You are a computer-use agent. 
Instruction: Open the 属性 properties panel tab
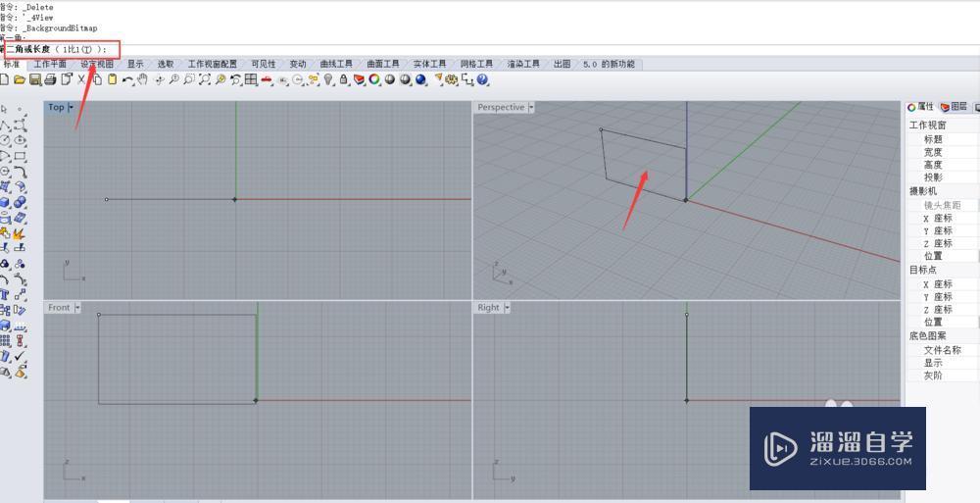[x=920, y=107]
